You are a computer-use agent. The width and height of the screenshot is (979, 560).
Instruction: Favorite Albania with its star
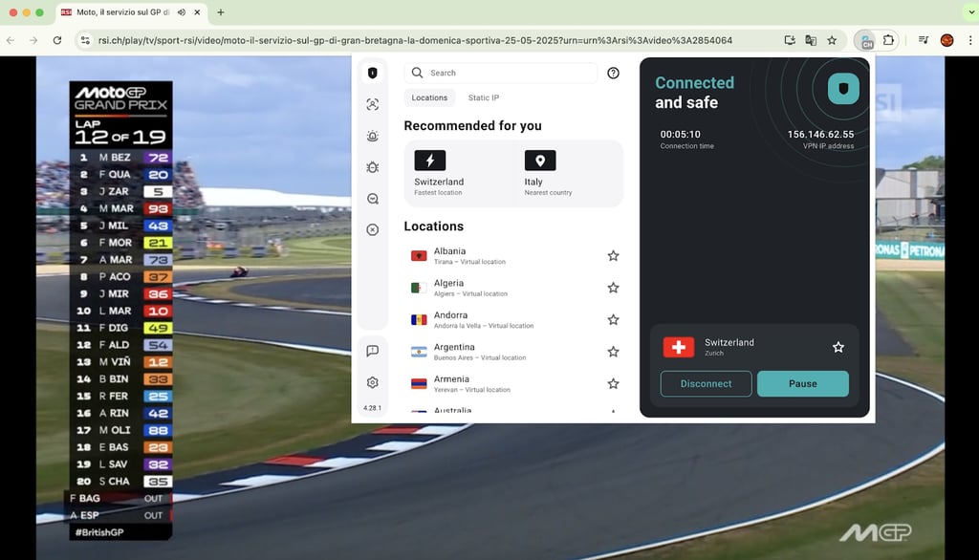point(613,256)
